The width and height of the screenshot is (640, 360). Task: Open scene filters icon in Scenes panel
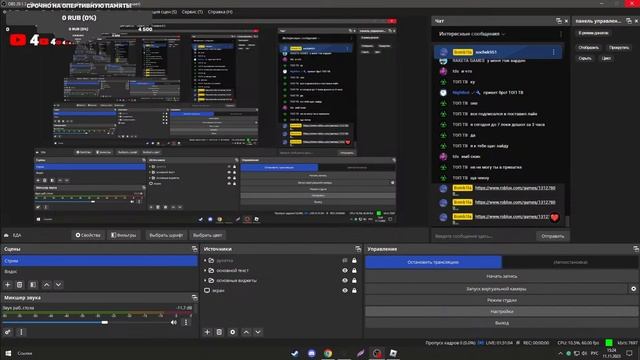pyautogui.click(x=33, y=284)
